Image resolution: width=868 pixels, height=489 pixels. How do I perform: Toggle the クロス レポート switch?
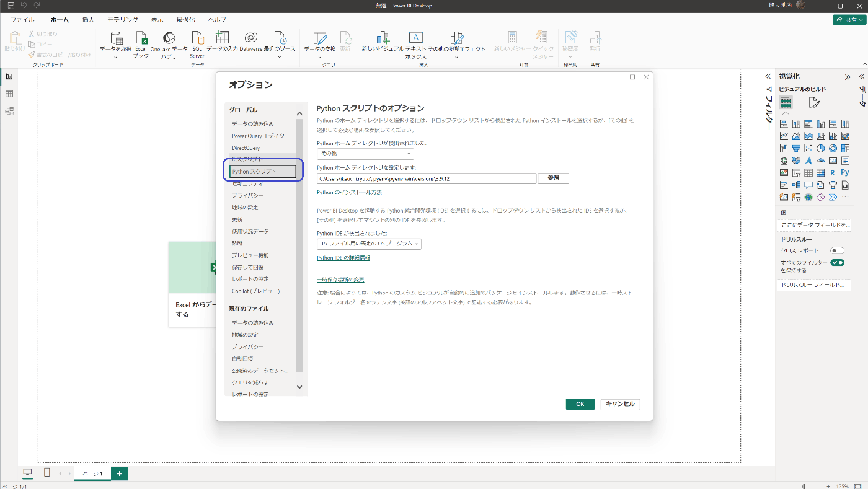(838, 250)
